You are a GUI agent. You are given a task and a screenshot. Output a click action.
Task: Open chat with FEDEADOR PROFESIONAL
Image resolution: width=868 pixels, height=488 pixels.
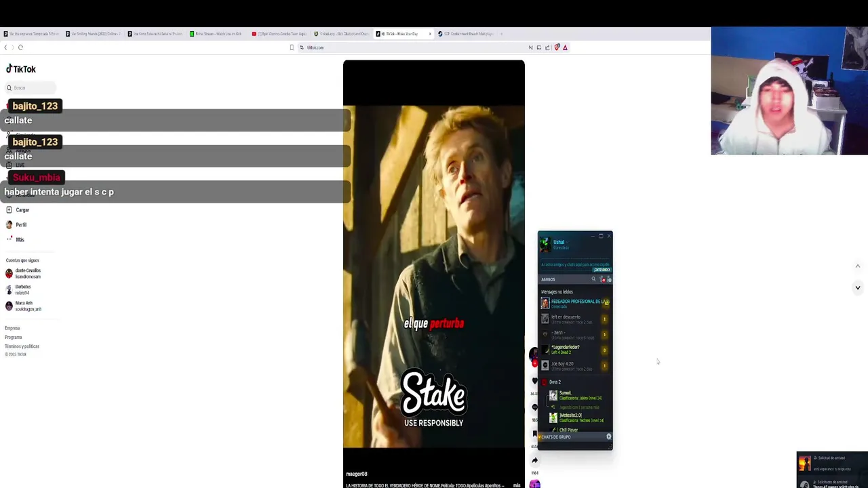(x=575, y=303)
